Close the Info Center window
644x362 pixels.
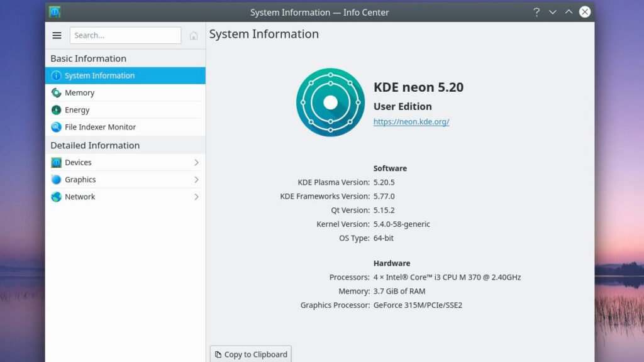585,12
